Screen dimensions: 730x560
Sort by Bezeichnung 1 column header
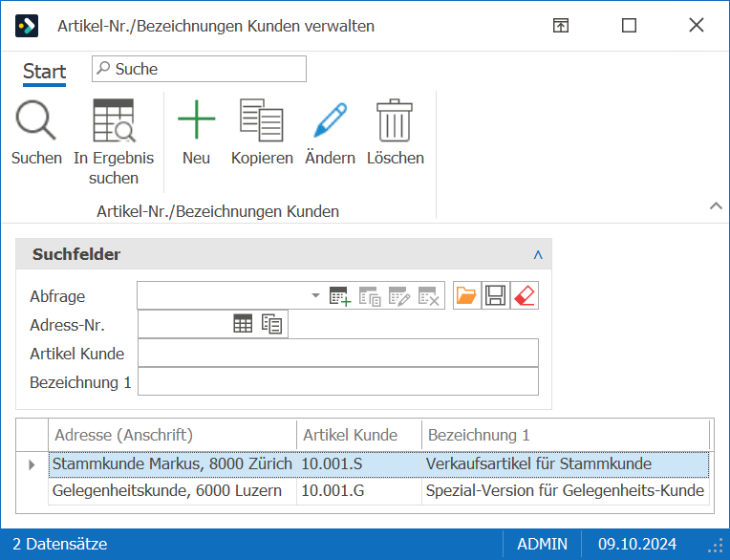[x=566, y=435]
